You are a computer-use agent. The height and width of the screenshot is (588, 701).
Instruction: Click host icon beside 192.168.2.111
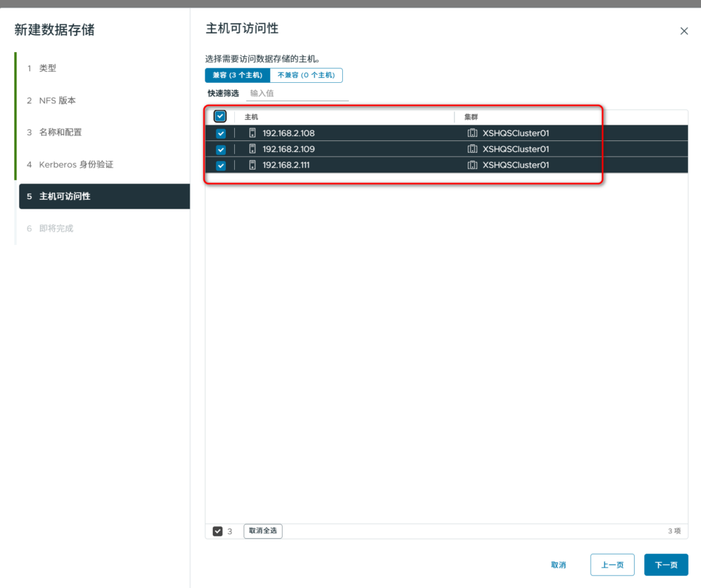coord(252,165)
